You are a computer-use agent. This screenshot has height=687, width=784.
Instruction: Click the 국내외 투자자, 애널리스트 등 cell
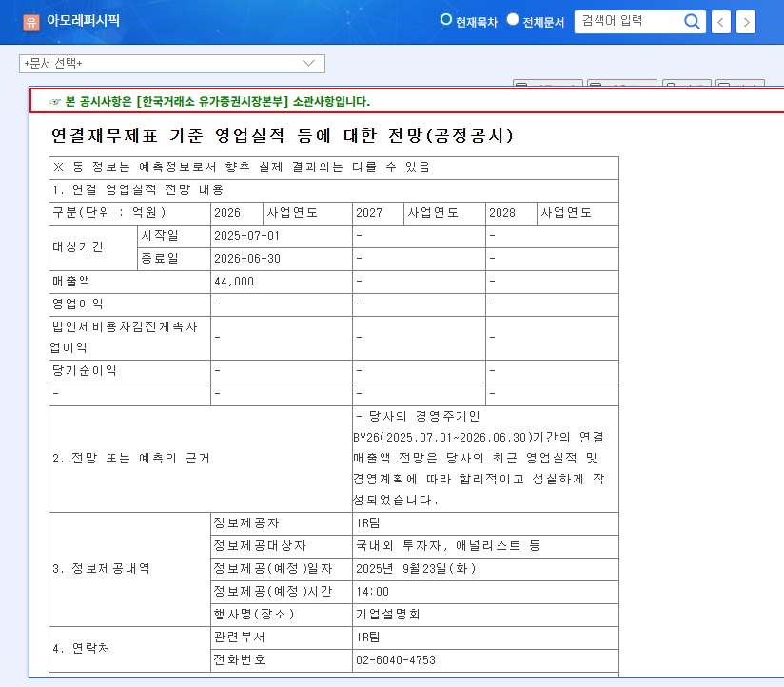485,546
